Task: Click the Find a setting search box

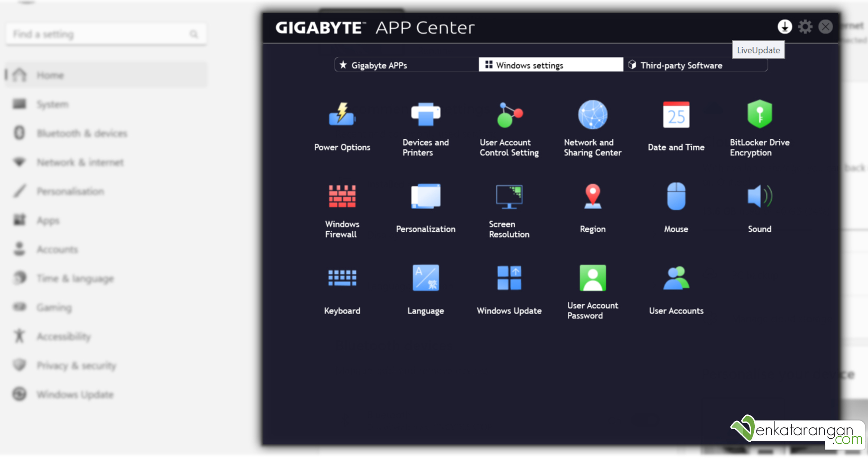Action: (104, 34)
